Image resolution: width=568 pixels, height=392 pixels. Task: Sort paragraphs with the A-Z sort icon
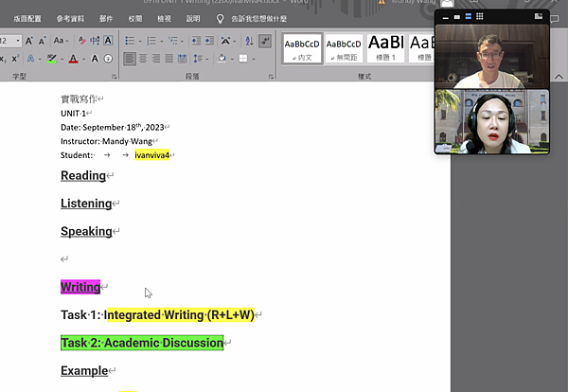(x=249, y=41)
